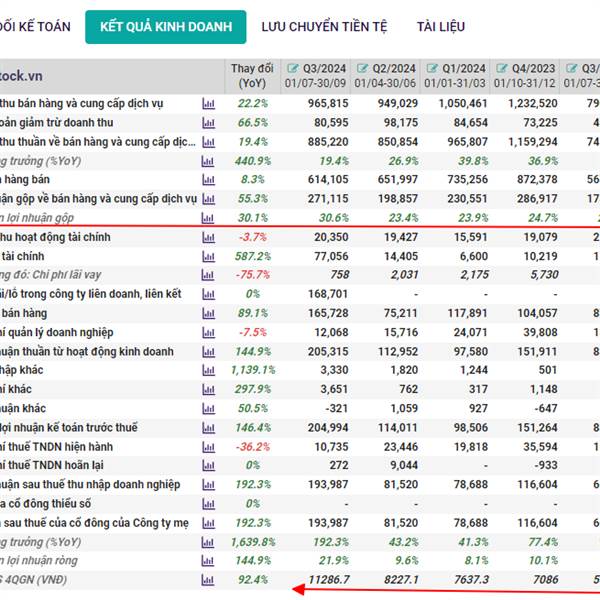Open chart icon for nhập khác row
The width and height of the screenshot is (600, 600).
click(208, 370)
